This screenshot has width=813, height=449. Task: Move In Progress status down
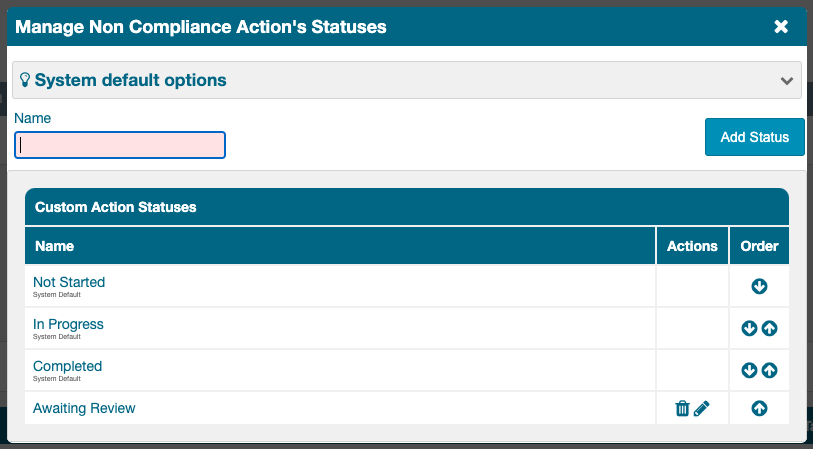pyautogui.click(x=749, y=328)
